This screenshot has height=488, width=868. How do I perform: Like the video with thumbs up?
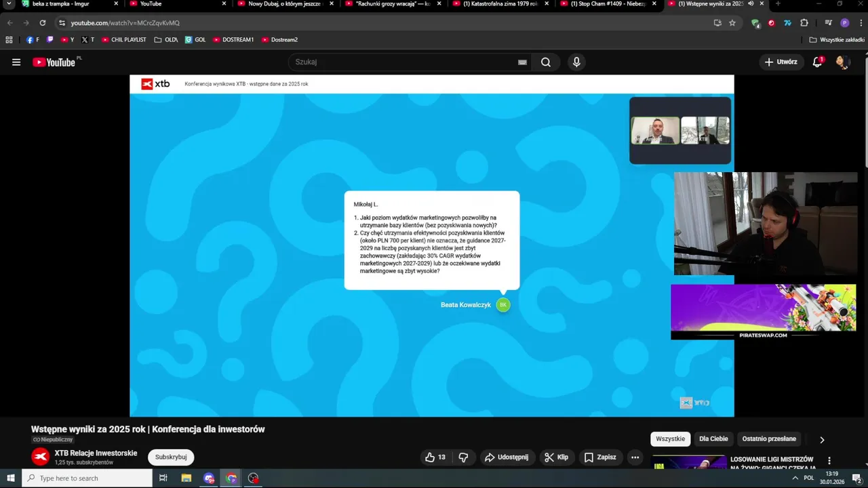click(435, 457)
